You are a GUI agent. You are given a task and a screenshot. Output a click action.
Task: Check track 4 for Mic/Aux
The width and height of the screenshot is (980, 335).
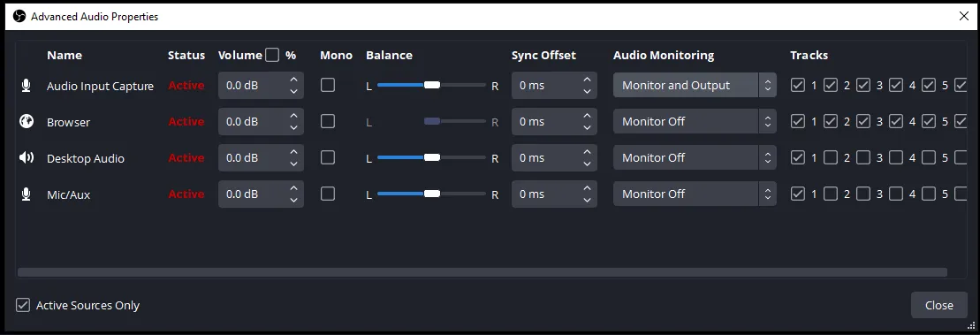click(896, 194)
